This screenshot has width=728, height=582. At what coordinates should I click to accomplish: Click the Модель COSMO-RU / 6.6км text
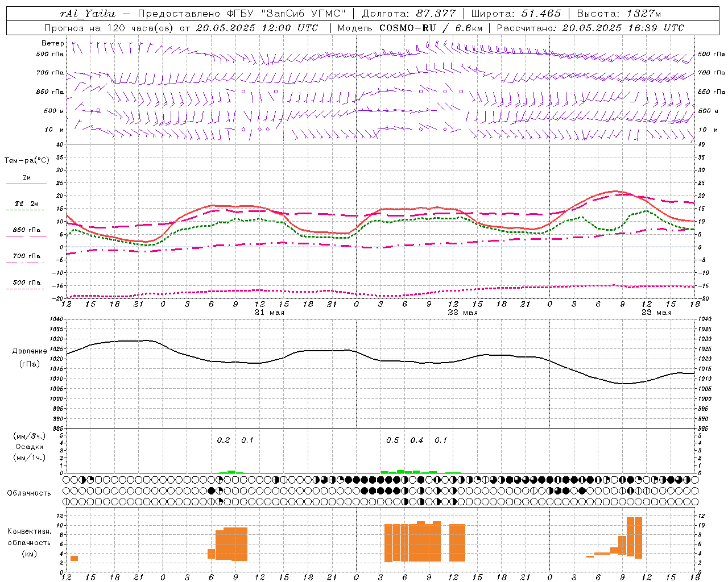coord(409,28)
